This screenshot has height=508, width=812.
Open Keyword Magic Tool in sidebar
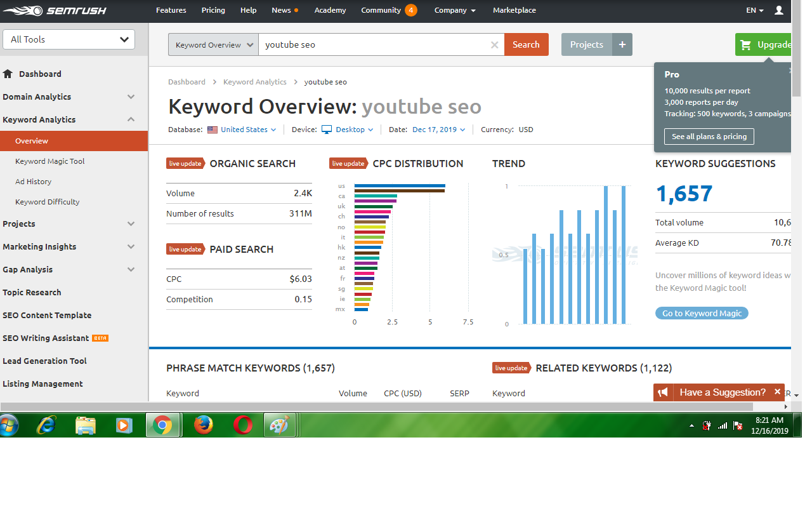pos(50,161)
